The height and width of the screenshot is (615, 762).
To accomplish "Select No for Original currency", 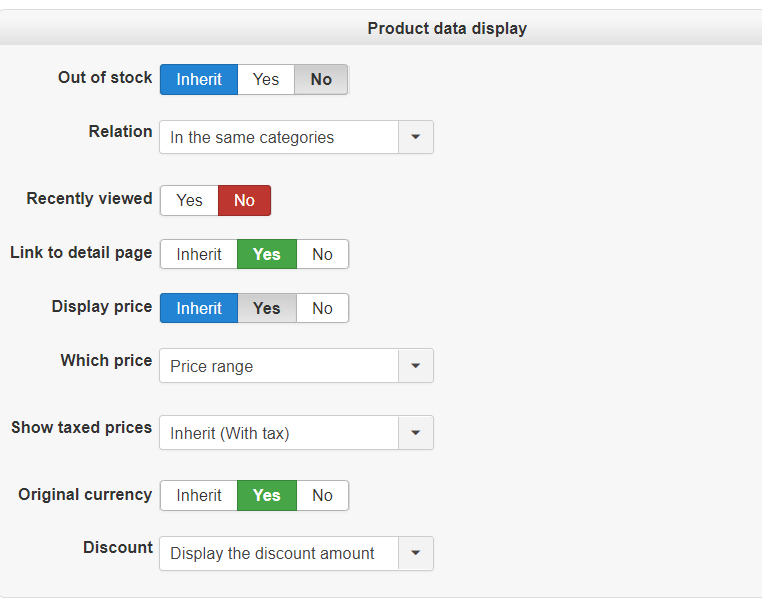I will click(322, 496).
